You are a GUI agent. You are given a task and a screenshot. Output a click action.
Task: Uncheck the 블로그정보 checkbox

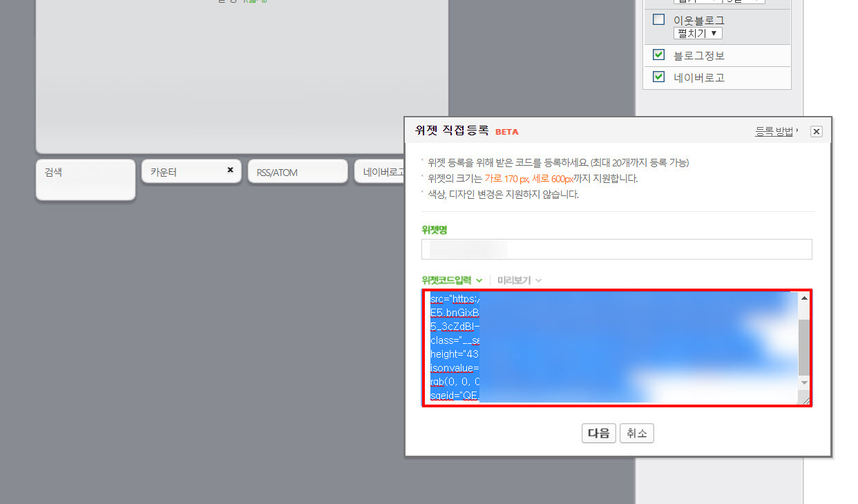tap(658, 55)
